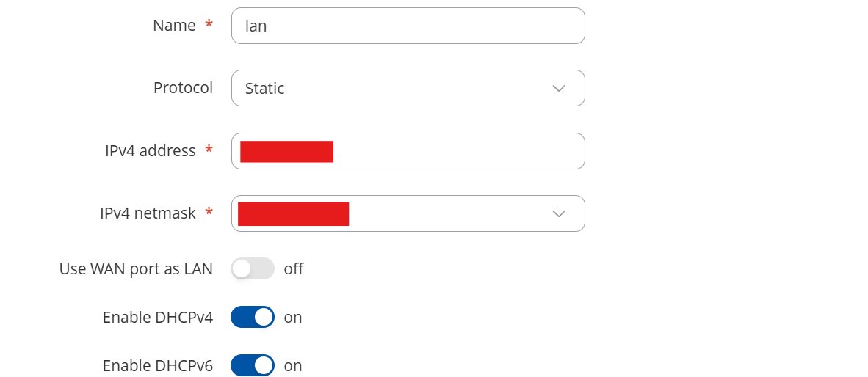Click the off status text beside WAN toggle
This screenshot has height=377, width=868.
tap(294, 268)
